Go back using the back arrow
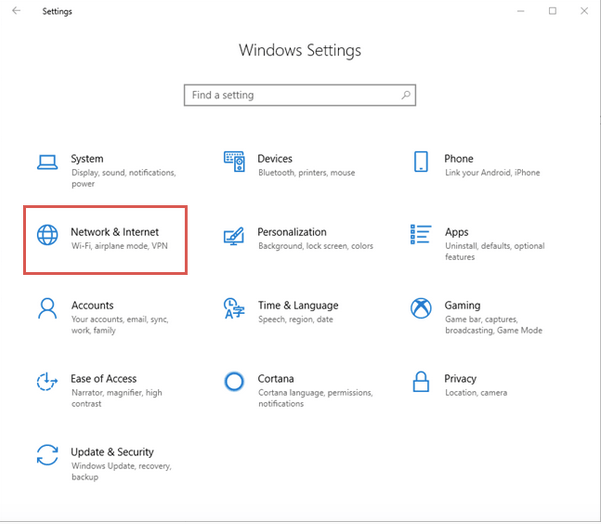The height and width of the screenshot is (524, 601). (x=16, y=11)
